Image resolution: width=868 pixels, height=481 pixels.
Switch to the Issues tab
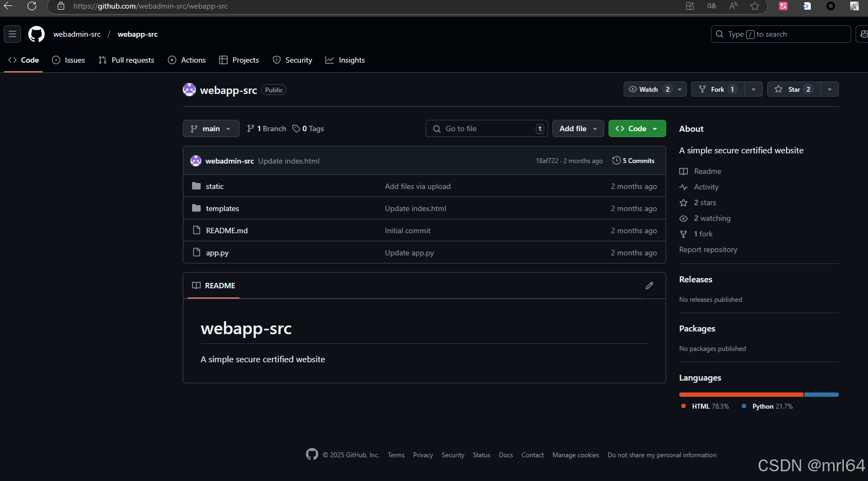tap(69, 60)
